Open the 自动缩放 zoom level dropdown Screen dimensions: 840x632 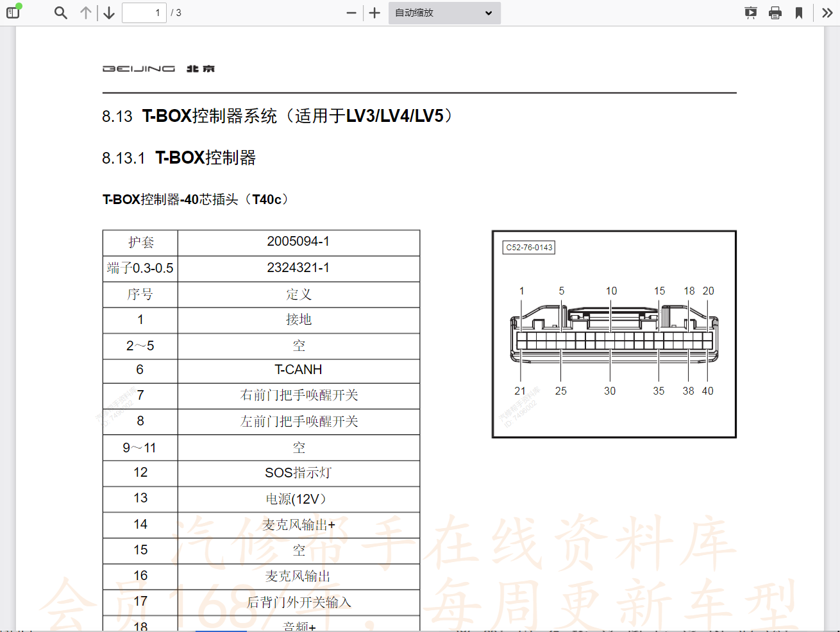point(444,13)
